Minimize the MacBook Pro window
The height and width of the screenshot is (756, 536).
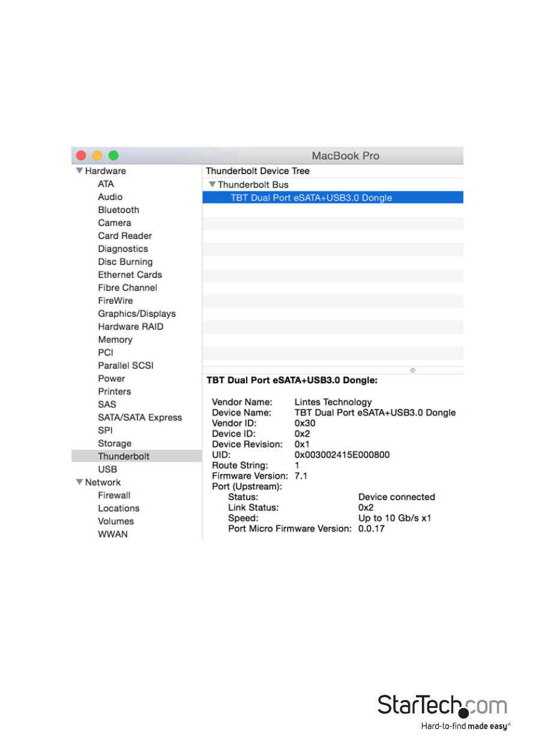click(x=97, y=156)
